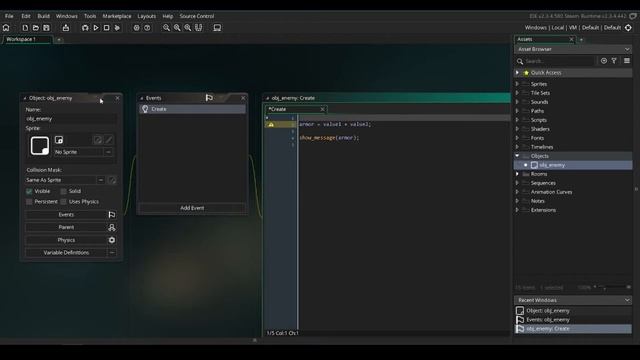Click the Events button in object editor

(66, 215)
